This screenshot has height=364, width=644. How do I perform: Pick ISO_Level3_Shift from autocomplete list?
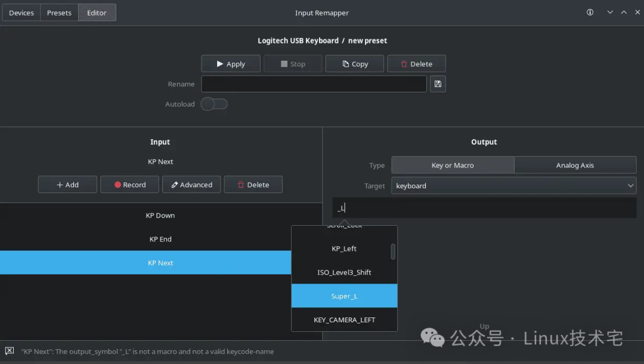click(344, 272)
